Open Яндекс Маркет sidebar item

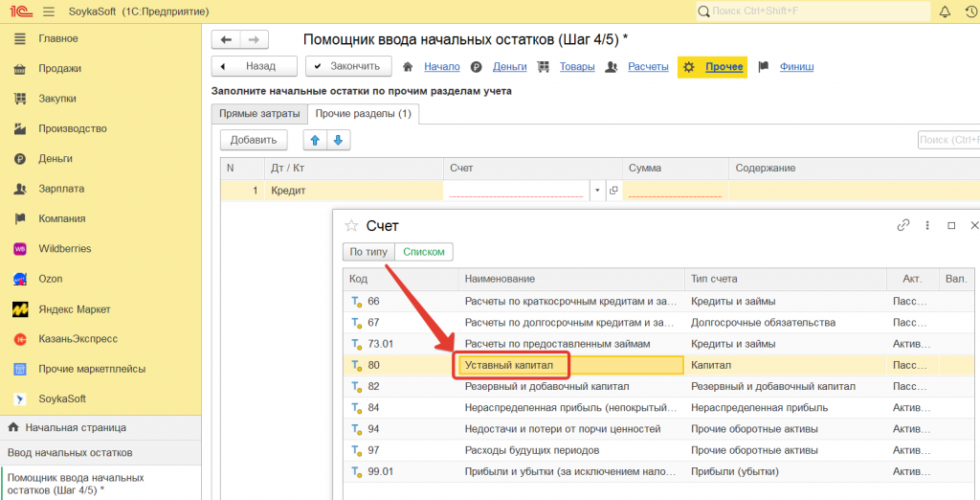74,309
